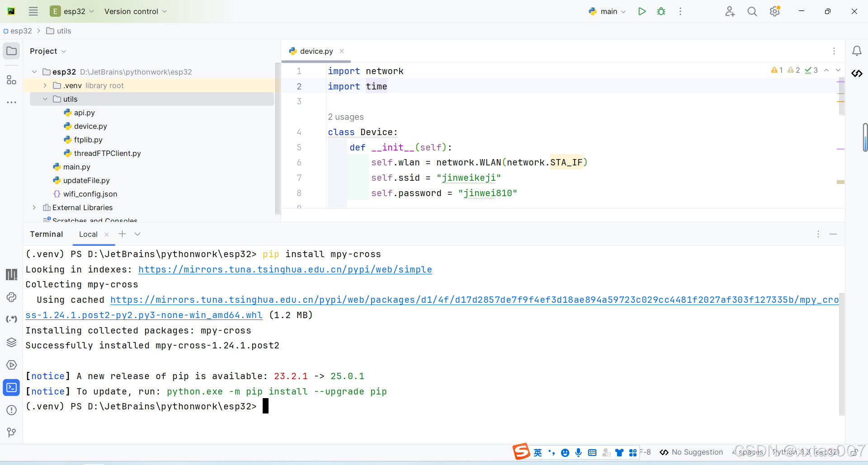Hide the Terminal panel with the minimize control
This screenshot has height=465, width=868.
click(x=833, y=234)
